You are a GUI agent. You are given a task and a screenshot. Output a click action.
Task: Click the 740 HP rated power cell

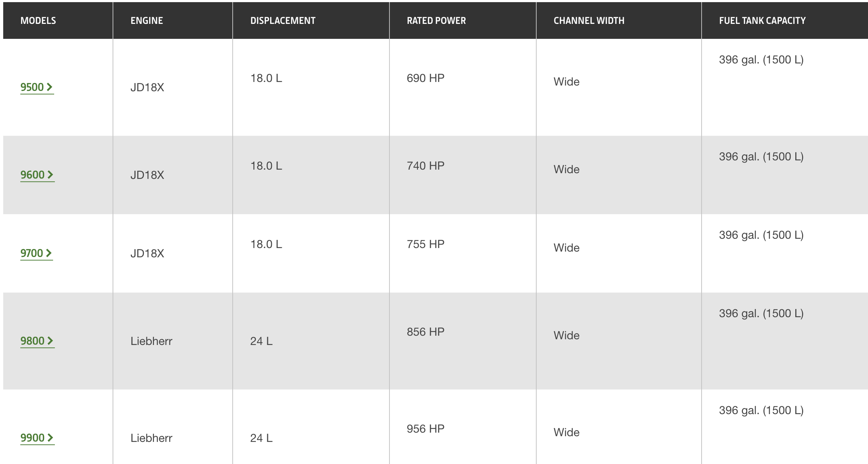pyautogui.click(x=425, y=166)
